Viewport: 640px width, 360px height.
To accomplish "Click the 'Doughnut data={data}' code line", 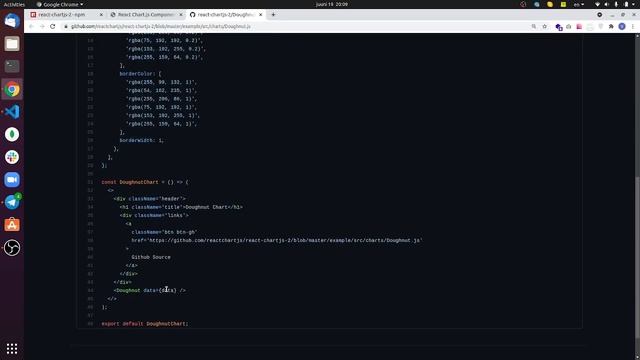I will click(x=149, y=290).
